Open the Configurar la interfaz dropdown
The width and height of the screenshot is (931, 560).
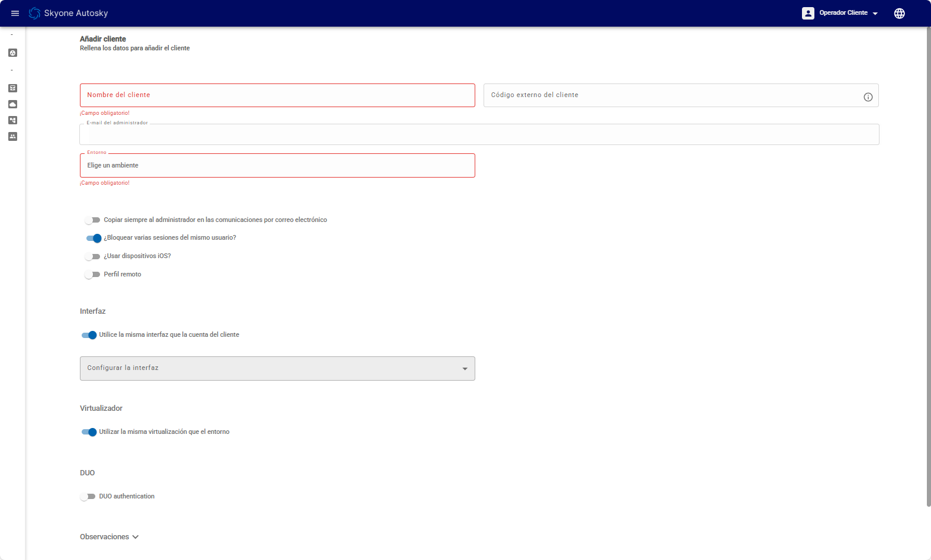(277, 368)
